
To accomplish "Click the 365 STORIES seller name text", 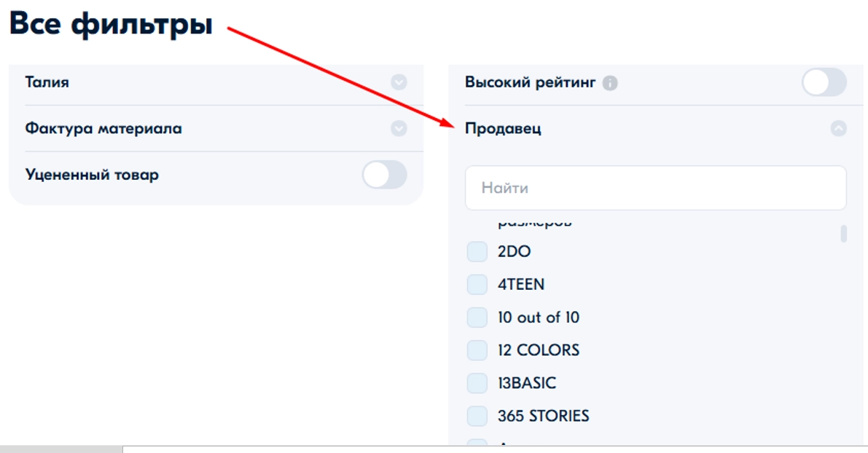I will [543, 417].
